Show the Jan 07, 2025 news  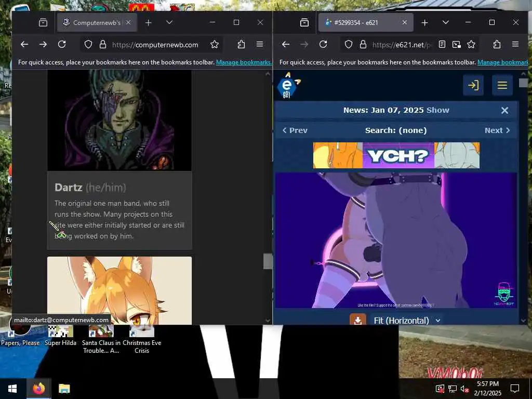coord(437,110)
